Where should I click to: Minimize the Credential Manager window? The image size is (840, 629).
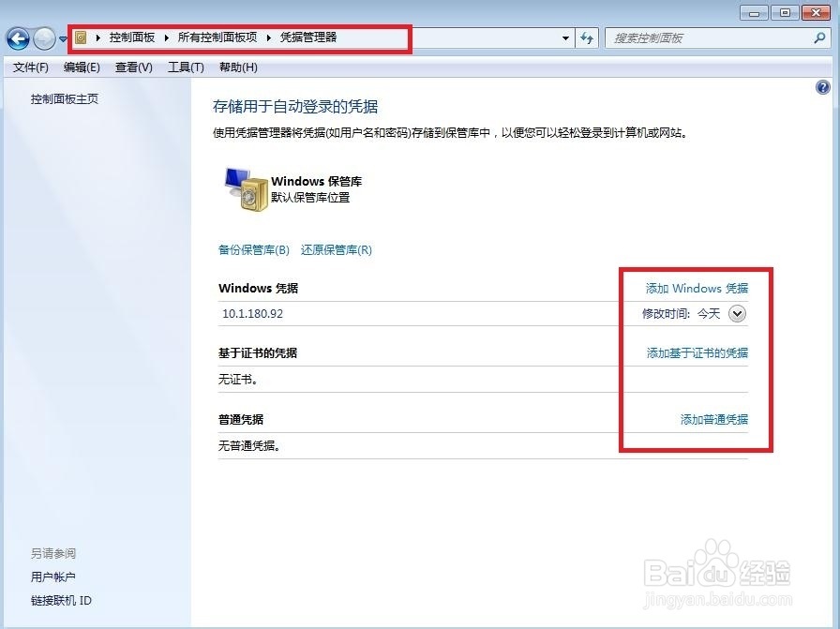click(755, 13)
